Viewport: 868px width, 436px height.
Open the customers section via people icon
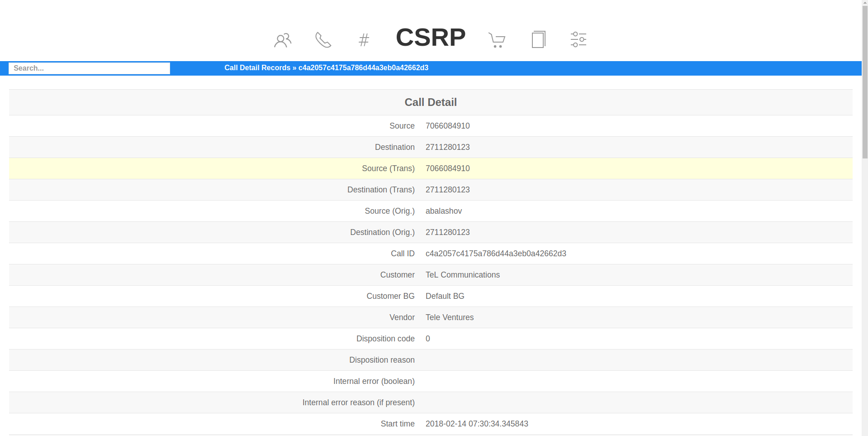[x=282, y=40]
